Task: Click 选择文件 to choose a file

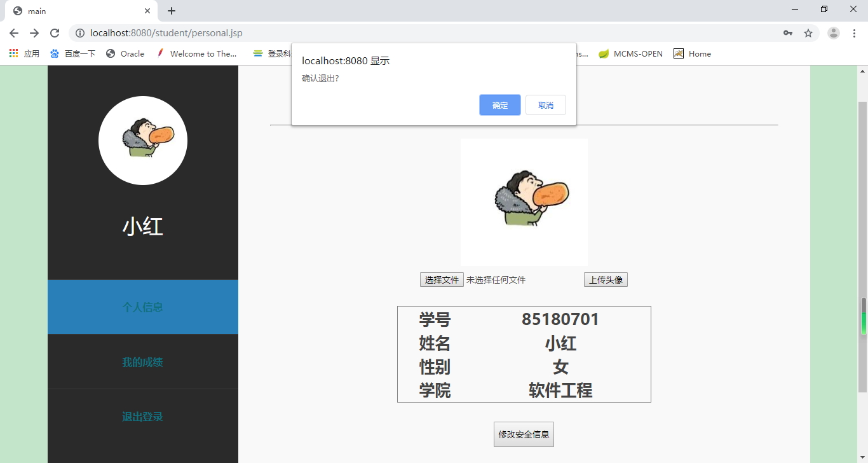Action: pyautogui.click(x=441, y=279)
